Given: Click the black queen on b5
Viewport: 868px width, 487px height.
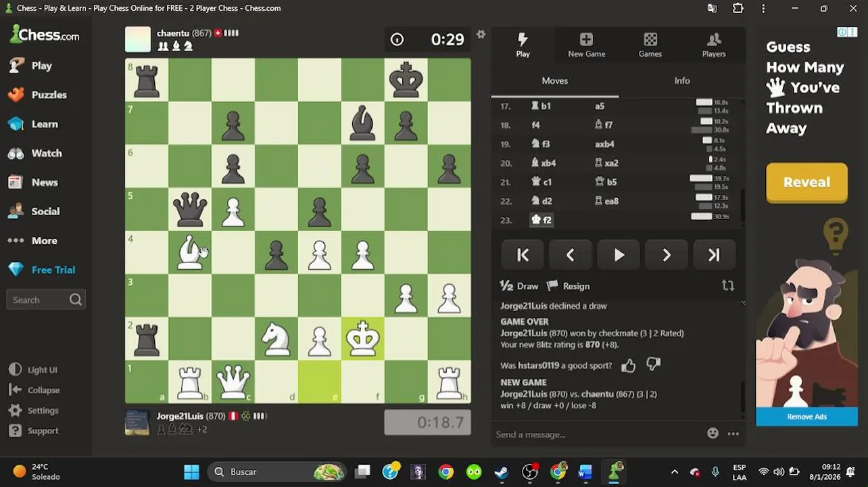Looking at the screenshot, I should point(190,209).
